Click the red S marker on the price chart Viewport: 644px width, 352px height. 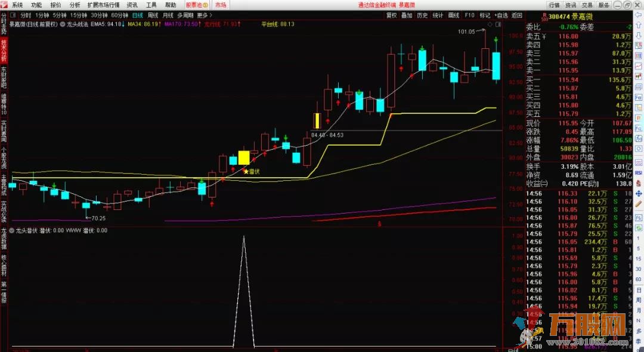click(379, 224)
